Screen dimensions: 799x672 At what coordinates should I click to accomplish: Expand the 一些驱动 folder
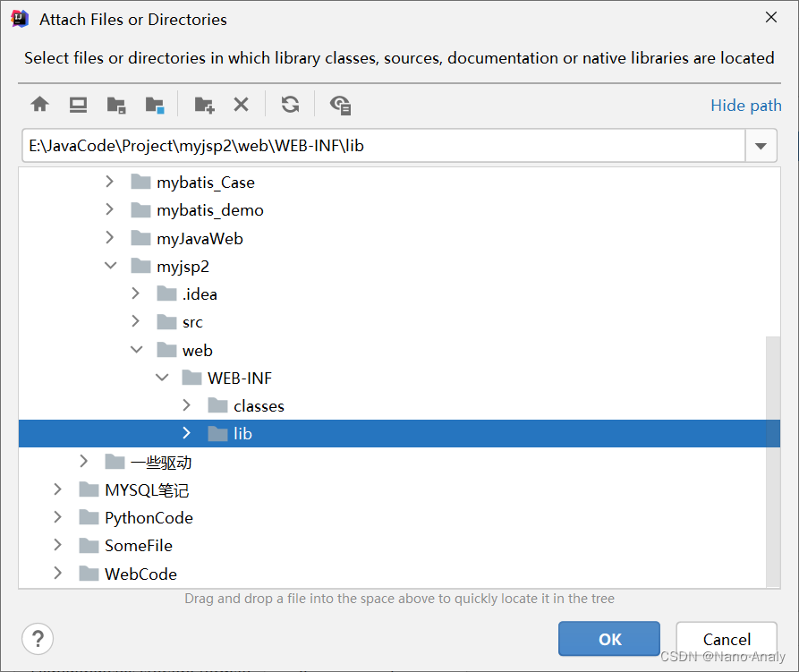(x=84, y=461)
